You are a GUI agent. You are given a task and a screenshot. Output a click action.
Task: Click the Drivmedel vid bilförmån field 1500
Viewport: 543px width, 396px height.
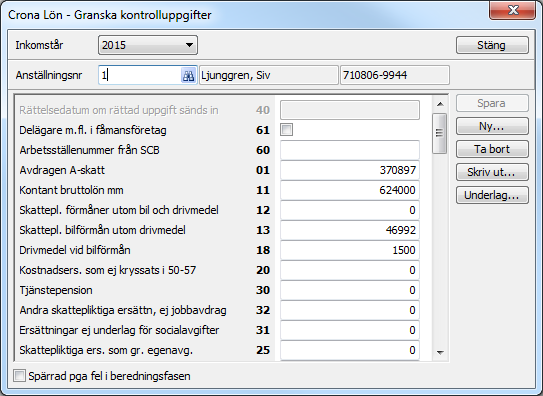(350, 250)
